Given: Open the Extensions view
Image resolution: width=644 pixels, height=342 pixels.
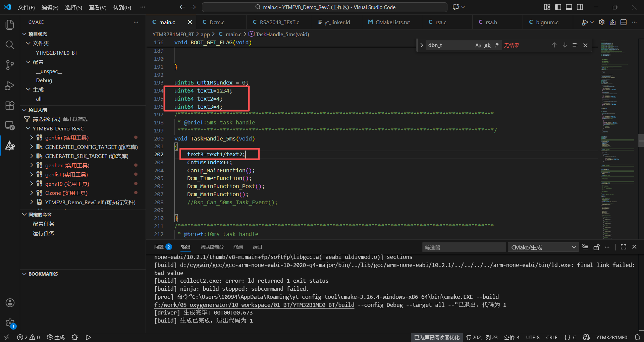Looking at the screenshot, I should click(10, 106).
